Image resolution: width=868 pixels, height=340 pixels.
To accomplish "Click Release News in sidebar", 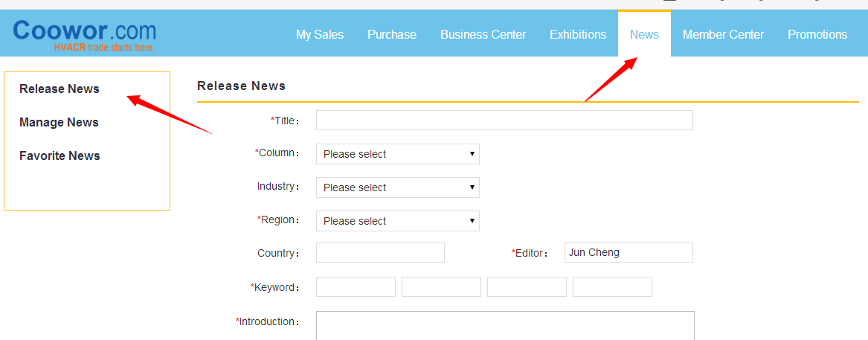I will tap(60, 89).
